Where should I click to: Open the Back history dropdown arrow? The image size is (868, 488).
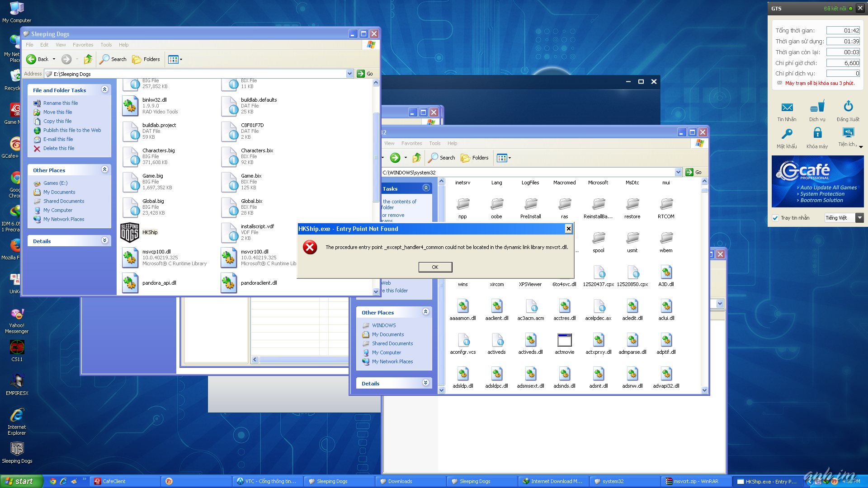point(54,59)
